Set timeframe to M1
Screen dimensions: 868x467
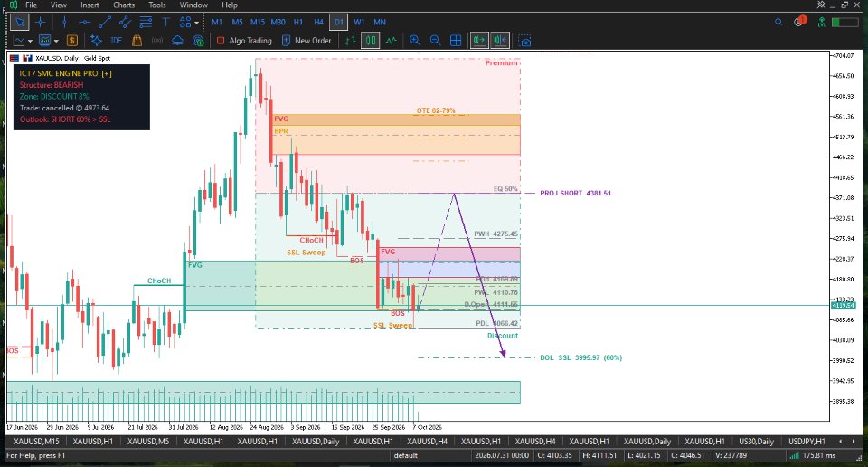[217, 22]
